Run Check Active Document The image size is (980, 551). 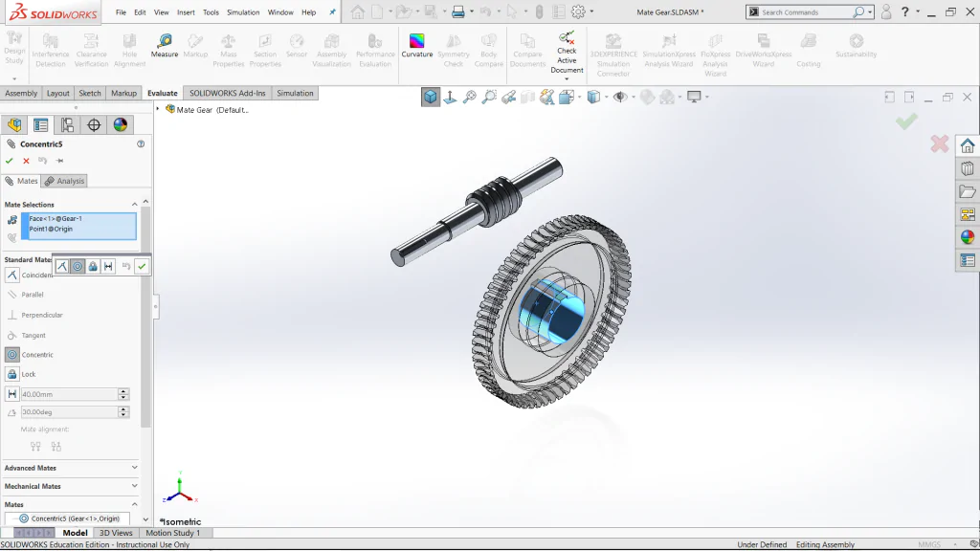coord(567,53)
